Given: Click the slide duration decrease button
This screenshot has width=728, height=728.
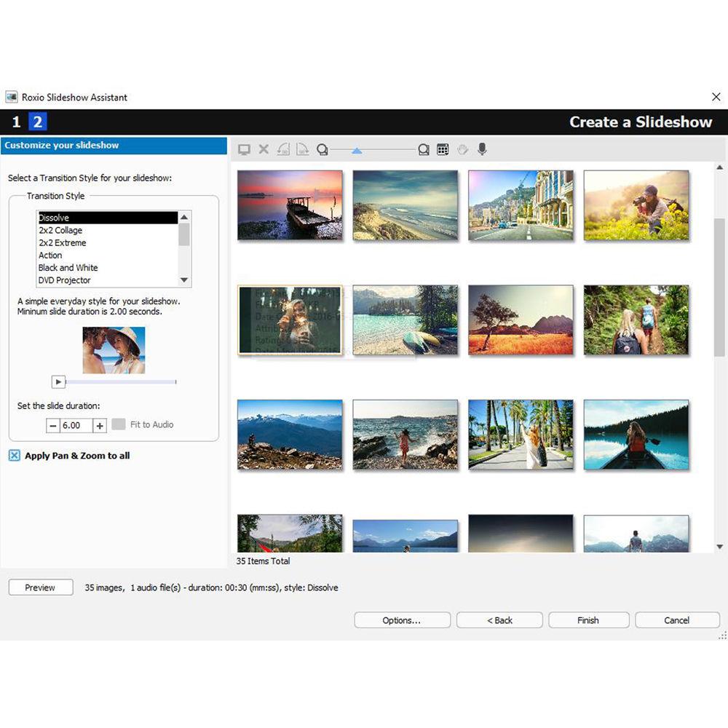Looking at the screenshot, I should 53,425.
